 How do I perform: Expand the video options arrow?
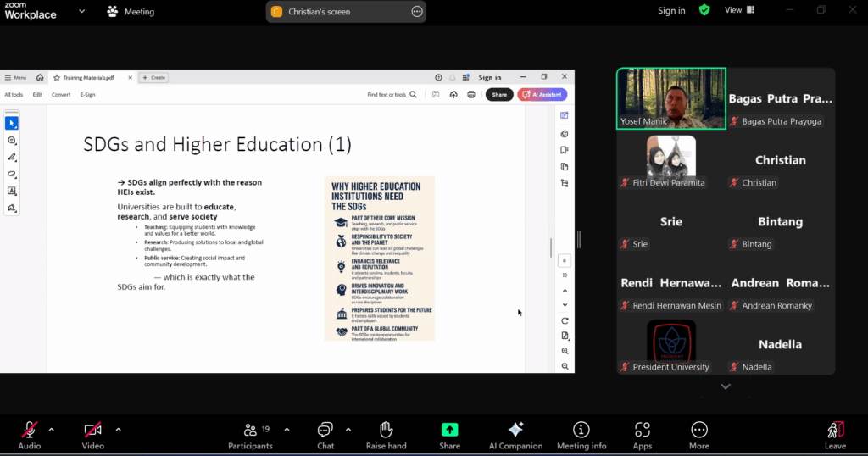click(x=118, y=429)
